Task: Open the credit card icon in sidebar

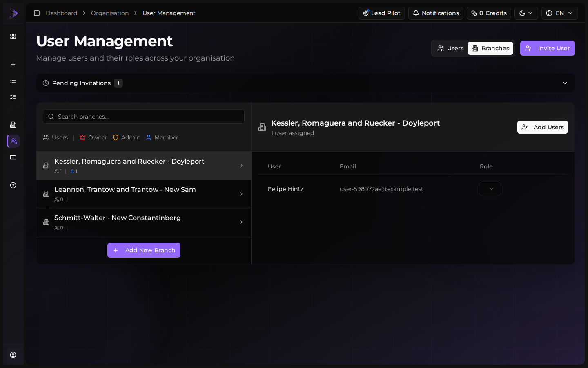Action: 13,157
